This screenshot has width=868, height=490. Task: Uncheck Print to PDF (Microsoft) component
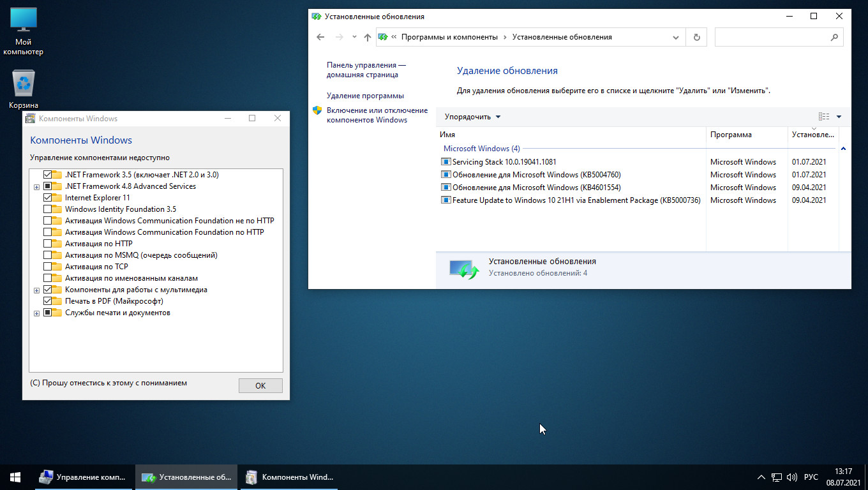pos(48,301)
